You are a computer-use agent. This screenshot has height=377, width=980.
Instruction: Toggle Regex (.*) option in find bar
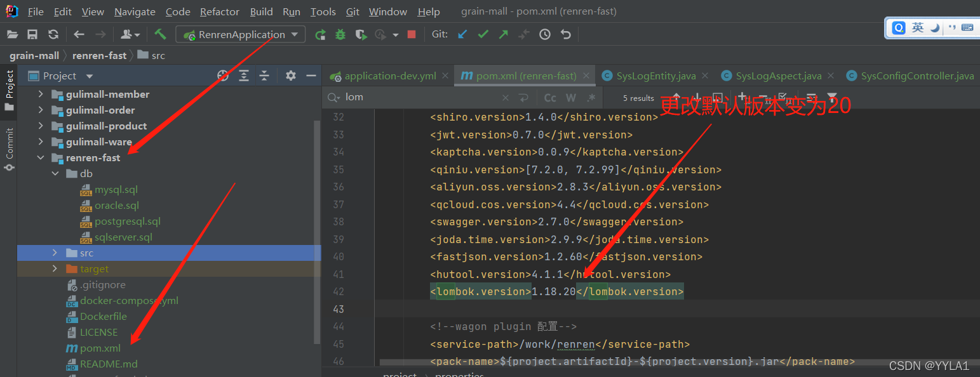[591, 98]
